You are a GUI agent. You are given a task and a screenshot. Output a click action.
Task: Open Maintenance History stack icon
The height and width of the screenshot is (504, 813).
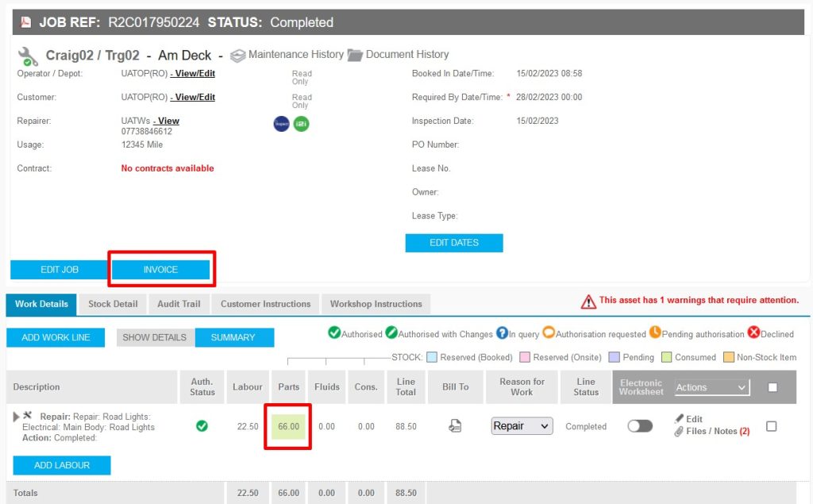coord(237,56)
